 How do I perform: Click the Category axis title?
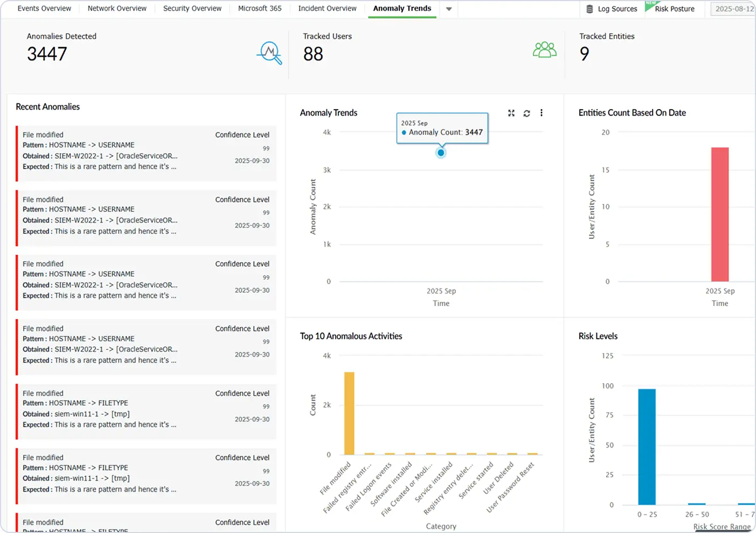point(441,527)
